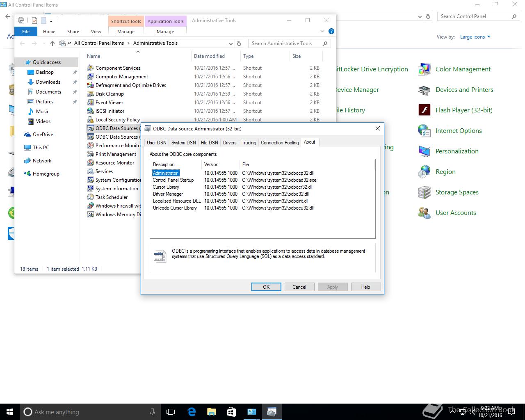Switch to the File DSN tab
The height and width of the screenshot is (420, 525).
point(209,143)
